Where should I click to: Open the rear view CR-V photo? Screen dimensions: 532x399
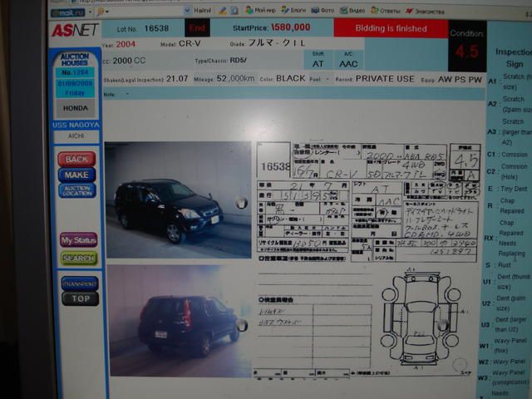180,321
